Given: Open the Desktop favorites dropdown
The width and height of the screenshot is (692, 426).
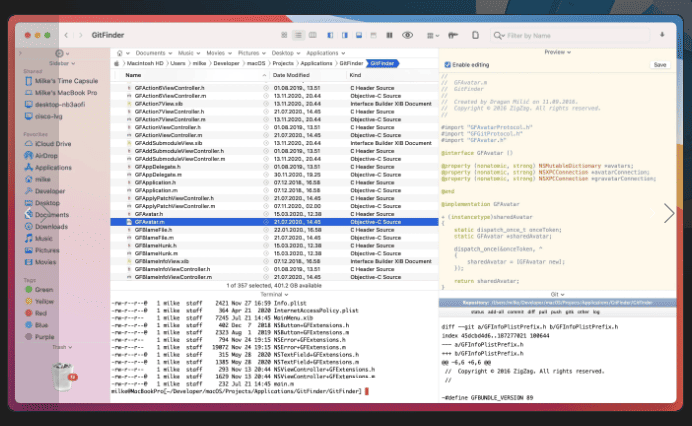Looking at the screenshot, I should (286, 53).
